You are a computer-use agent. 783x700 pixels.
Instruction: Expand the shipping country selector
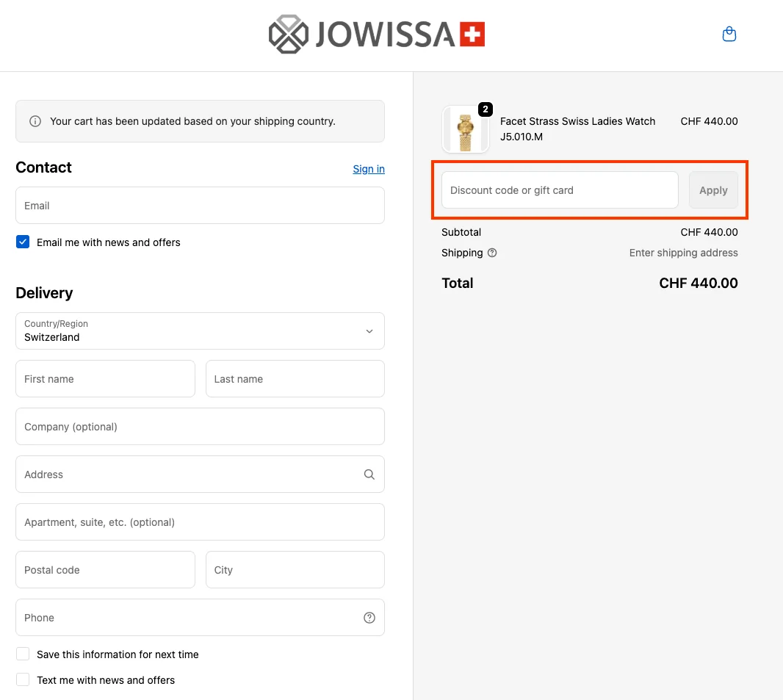[200, 331]
